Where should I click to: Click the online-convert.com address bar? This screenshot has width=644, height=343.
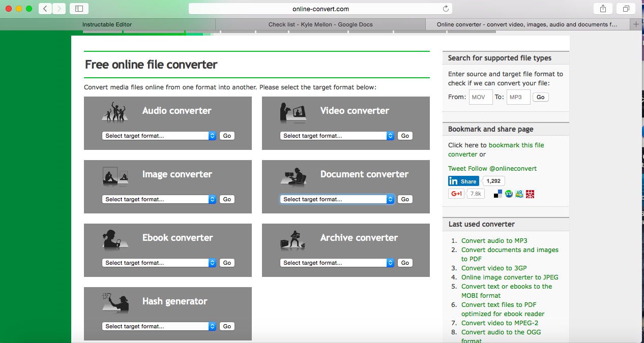coord(320,9)
